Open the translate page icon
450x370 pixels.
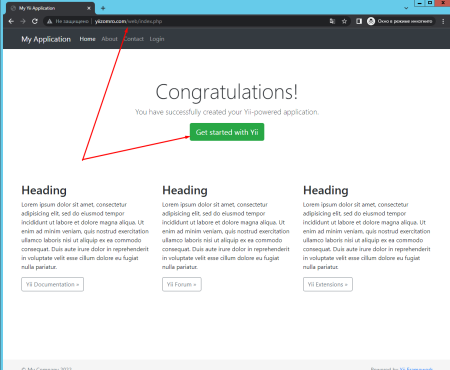pyautogui.click(x=332, y=21)
